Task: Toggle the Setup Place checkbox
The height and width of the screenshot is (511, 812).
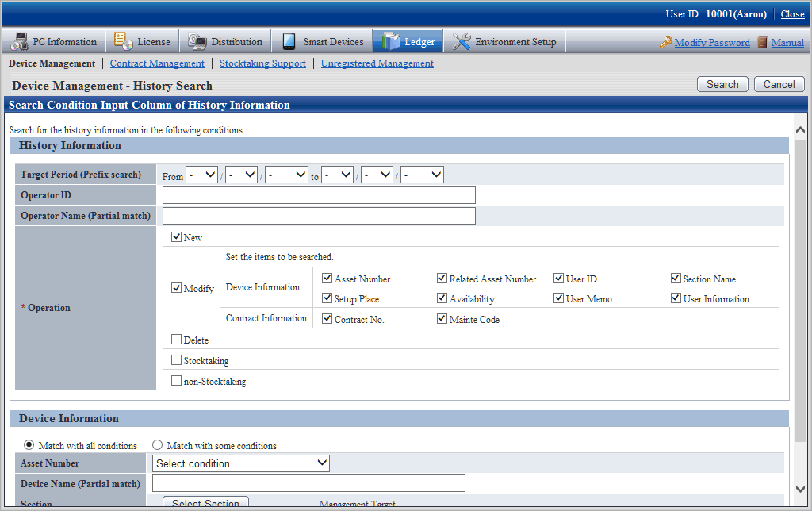Action: (327, 298)
